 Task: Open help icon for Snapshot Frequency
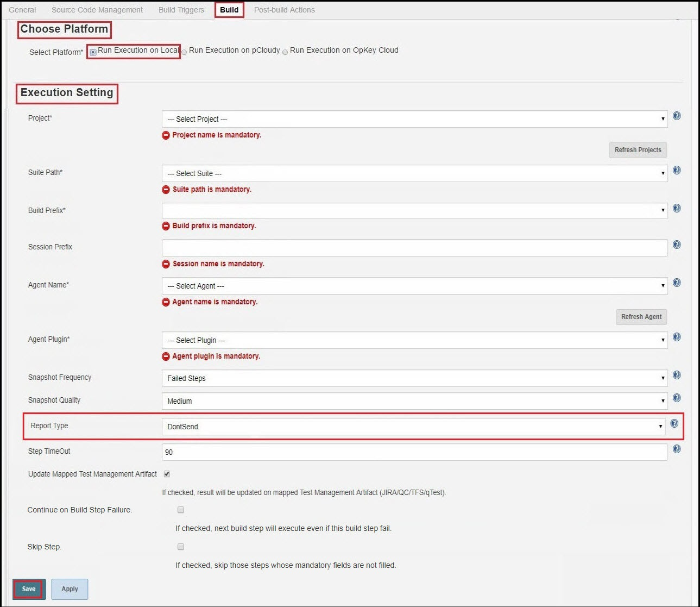[x=677, y=375]
